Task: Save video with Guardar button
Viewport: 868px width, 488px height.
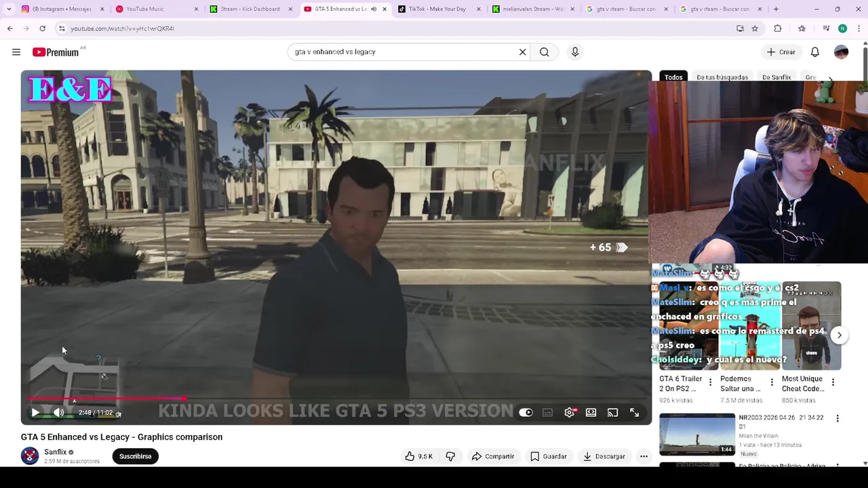Action: tap(548, 456)
